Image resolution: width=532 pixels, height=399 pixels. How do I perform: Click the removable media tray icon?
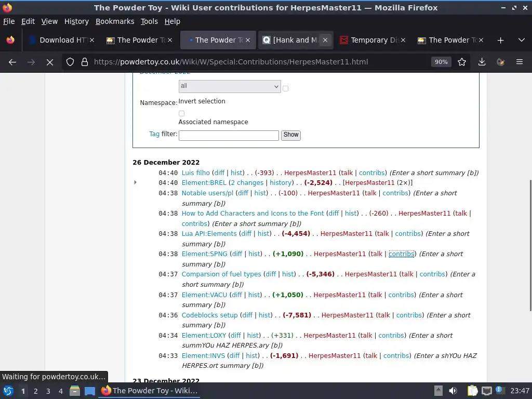438,391
